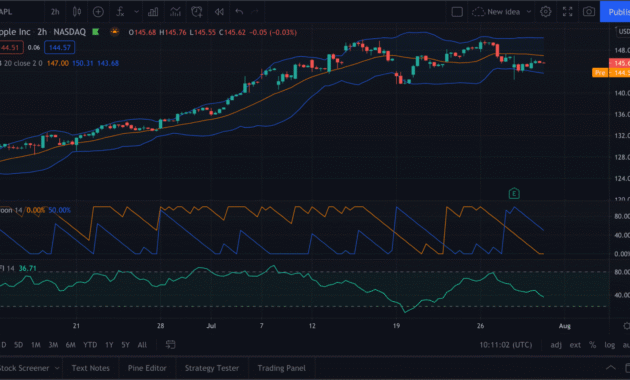Open the Pine Editor tab

click(x=147, y=368)
